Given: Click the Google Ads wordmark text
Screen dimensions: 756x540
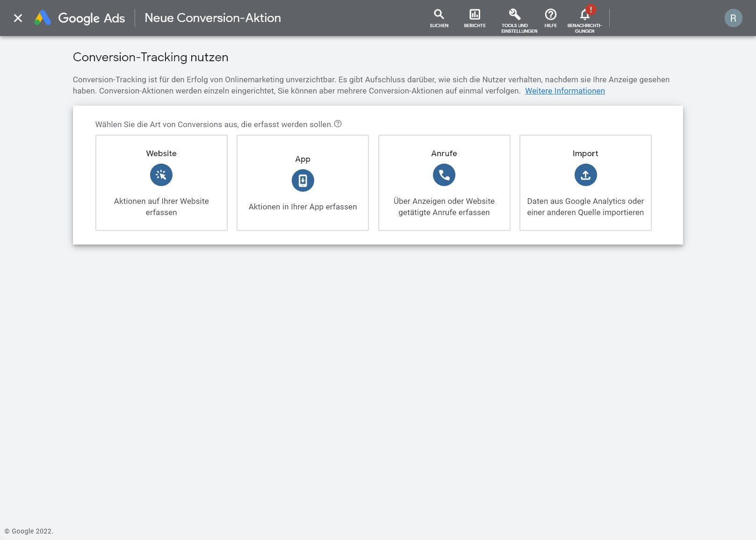Looking at the screenshot, I should (x=91, y=18).
